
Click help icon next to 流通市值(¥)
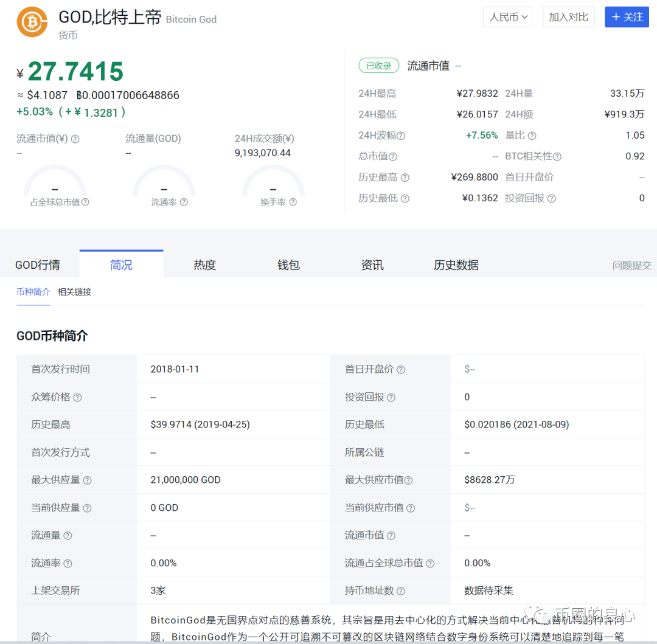75,139
